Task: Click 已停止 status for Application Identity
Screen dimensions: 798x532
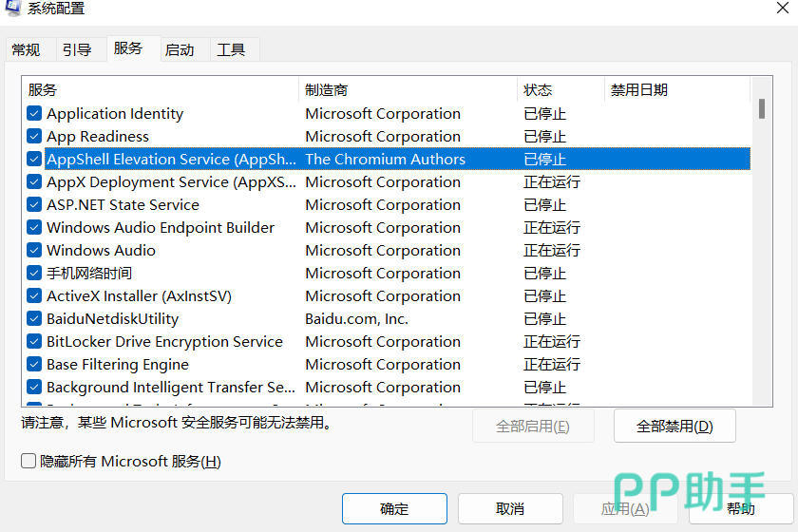Action: 545,114
